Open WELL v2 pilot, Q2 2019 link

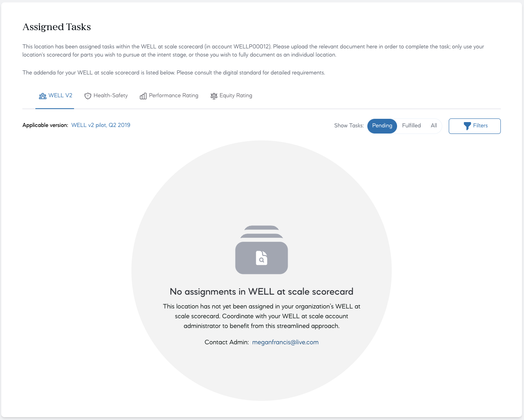click(x=101, y=125)
